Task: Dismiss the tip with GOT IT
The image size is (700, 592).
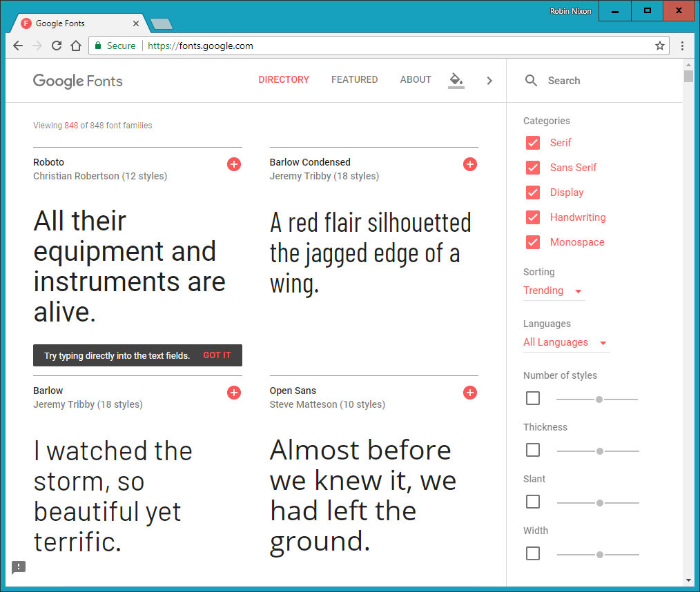Action: [217, 355]
